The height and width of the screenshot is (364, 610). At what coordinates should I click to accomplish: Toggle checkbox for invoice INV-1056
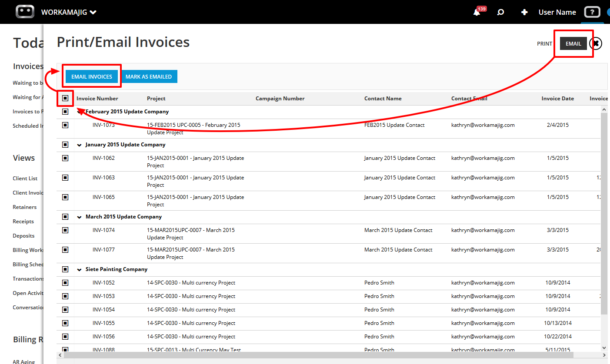[x=65, y=337]
